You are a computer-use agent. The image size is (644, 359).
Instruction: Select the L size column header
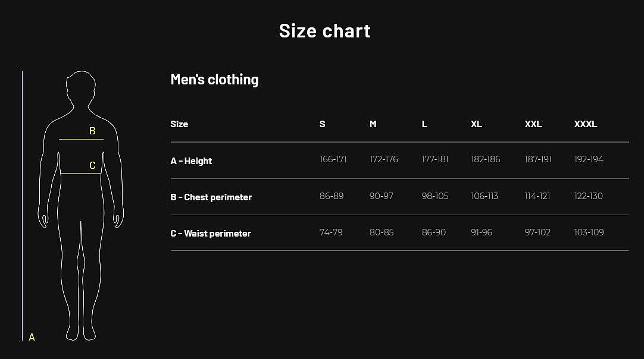(424, 124)
